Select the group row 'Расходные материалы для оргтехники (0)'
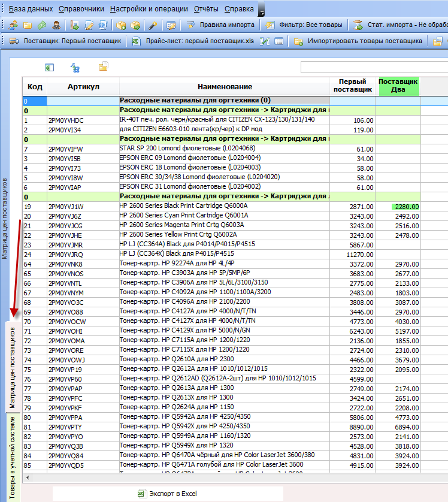The width and height of the screenshot is (448, 502). coord(224,101)
